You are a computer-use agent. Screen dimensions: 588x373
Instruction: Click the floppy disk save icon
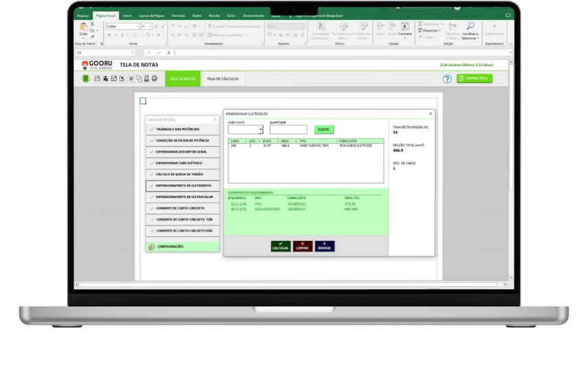(98, 79)
